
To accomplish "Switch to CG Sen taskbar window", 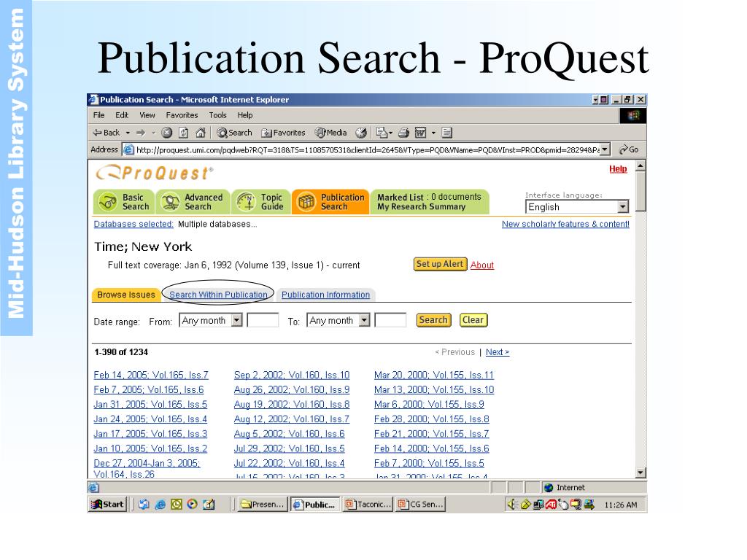I will click(x=421, y=505).
